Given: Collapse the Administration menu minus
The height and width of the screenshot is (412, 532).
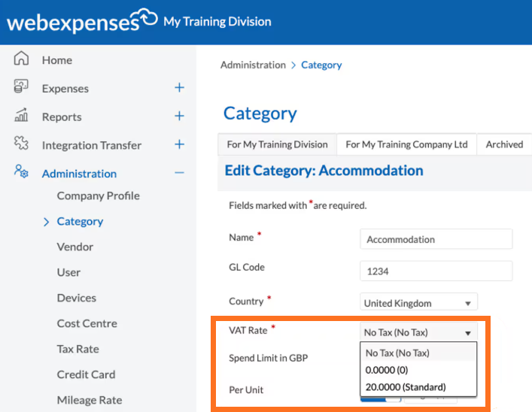Looking at the screenshot, I should 180,173.
